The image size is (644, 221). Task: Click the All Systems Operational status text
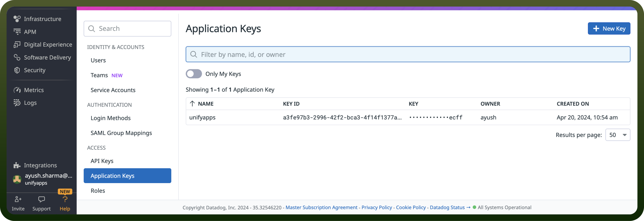click(x=504, y=207)
